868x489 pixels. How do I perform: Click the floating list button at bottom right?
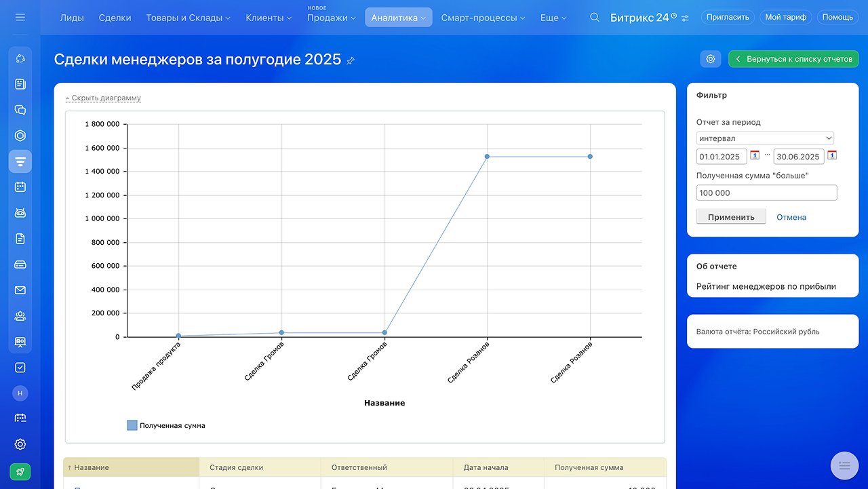[844, 465]
